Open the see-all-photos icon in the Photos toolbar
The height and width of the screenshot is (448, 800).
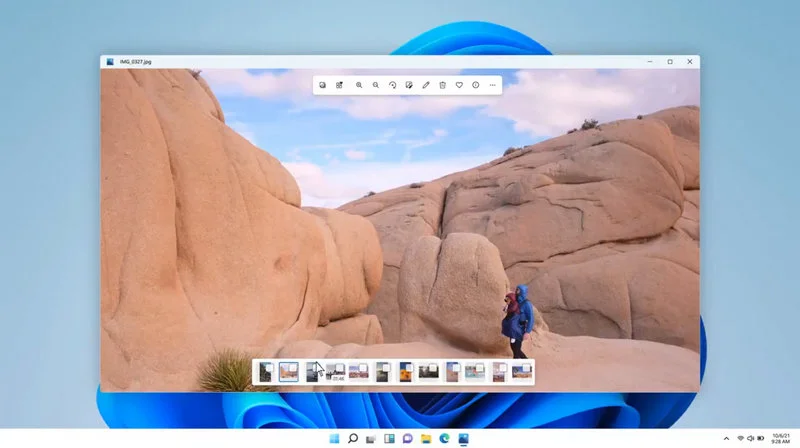[322, 85]
